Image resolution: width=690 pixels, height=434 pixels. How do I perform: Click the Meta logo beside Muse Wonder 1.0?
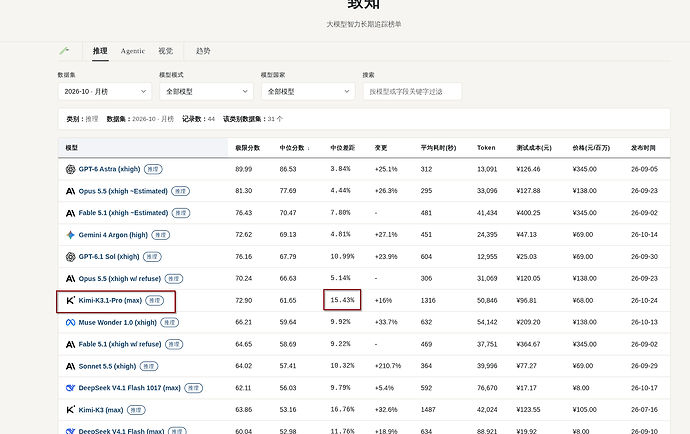pos(70,322)
